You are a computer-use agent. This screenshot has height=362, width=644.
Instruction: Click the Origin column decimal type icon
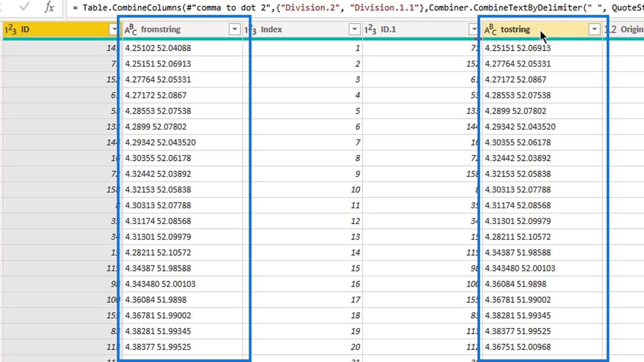point(610,29)
